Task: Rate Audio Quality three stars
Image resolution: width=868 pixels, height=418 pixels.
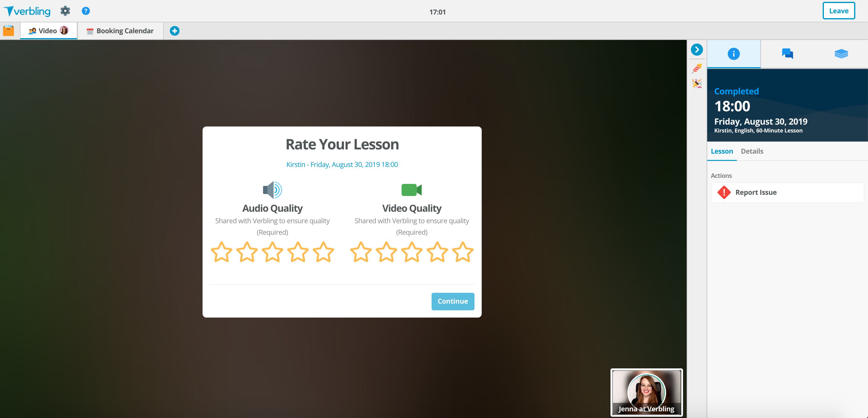Action: pos(272,252)
